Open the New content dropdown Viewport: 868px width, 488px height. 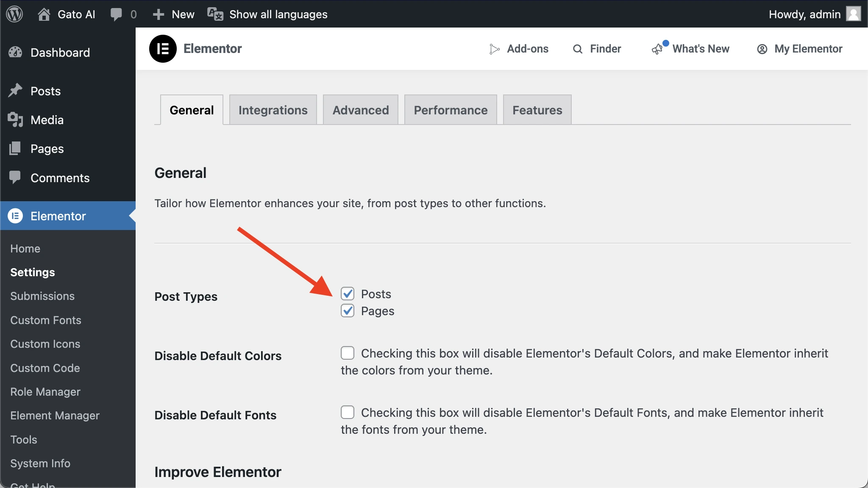[173, 14]
